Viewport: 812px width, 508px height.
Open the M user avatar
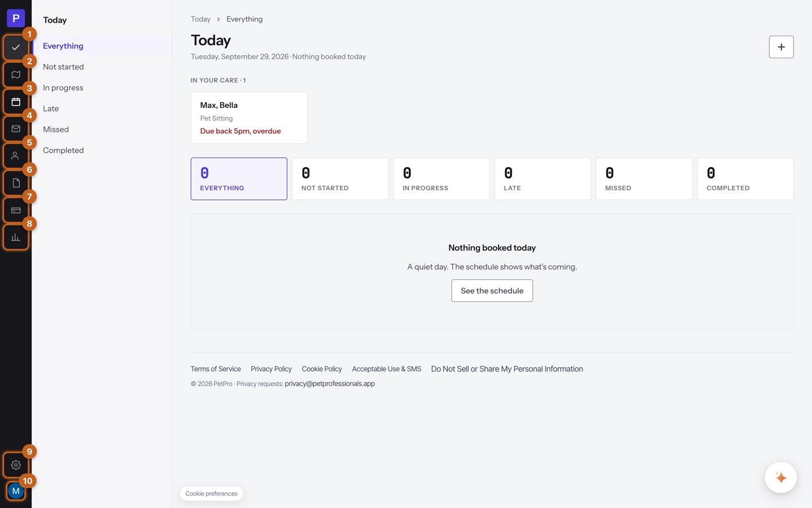pos(16,491)
